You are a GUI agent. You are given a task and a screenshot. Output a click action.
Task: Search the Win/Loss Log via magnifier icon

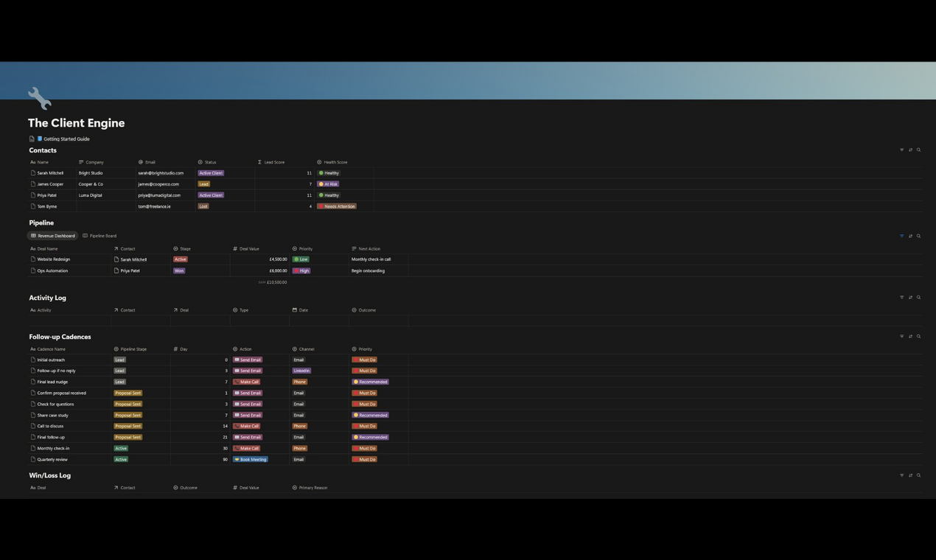pyautogui.click(x=918, y=475)
